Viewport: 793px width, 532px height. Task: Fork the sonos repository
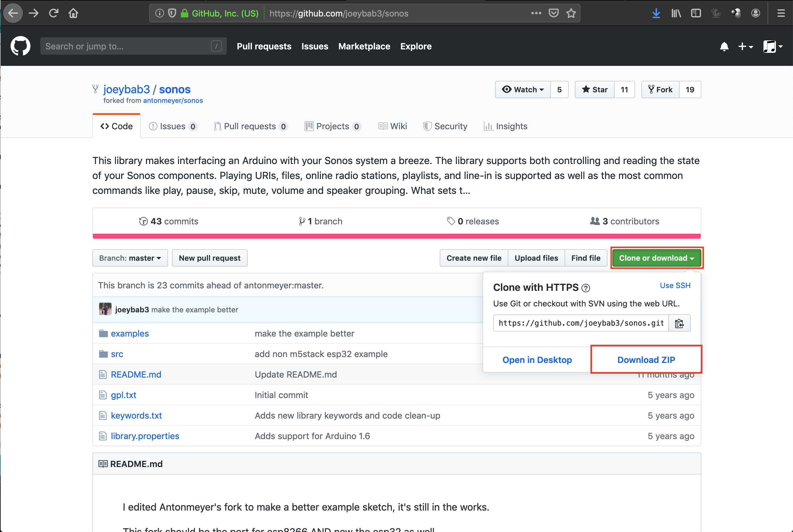click(660, 89)
